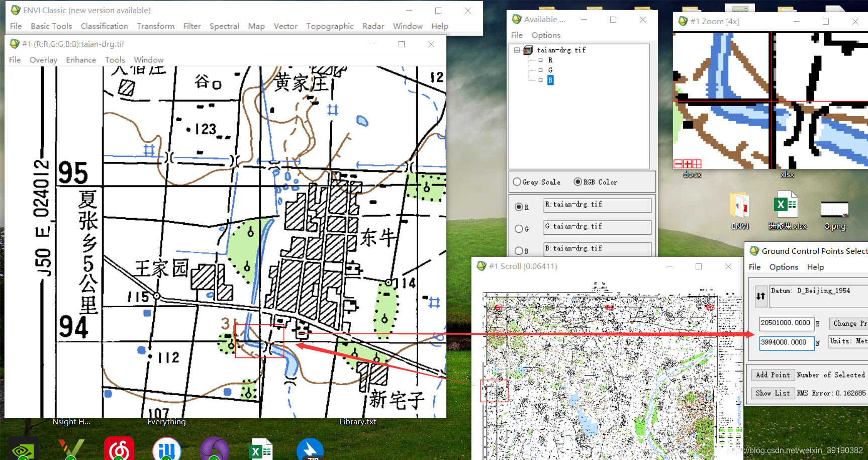The image size is (868, 460).
Task: Open the Tools menu in display window
Action: point(115,60)
